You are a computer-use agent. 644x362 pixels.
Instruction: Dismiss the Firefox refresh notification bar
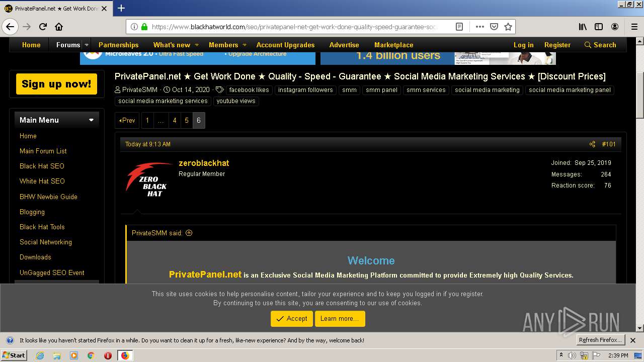point(633,340)
